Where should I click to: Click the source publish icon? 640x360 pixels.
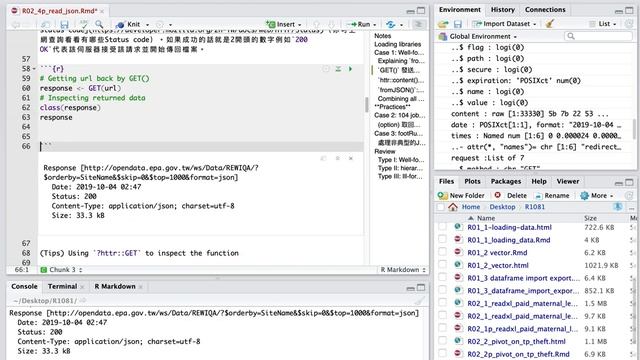[391, 24]
